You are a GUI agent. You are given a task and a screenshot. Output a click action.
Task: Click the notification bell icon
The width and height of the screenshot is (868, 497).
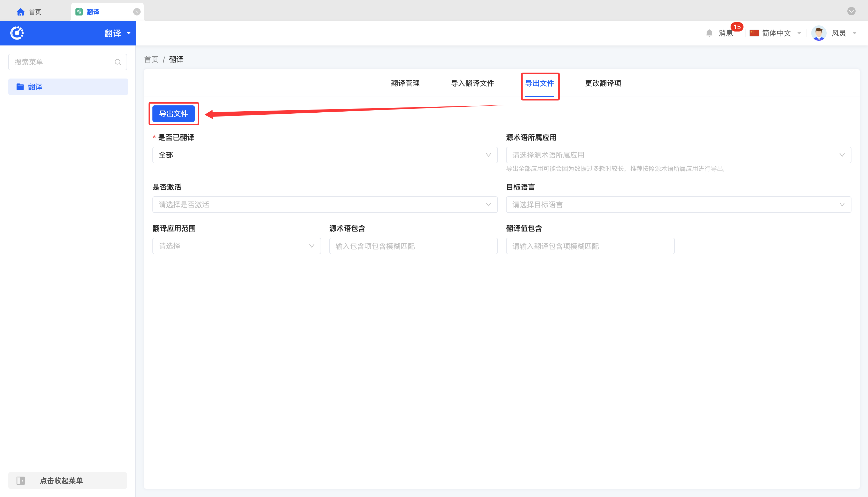[x=709, y=33]
